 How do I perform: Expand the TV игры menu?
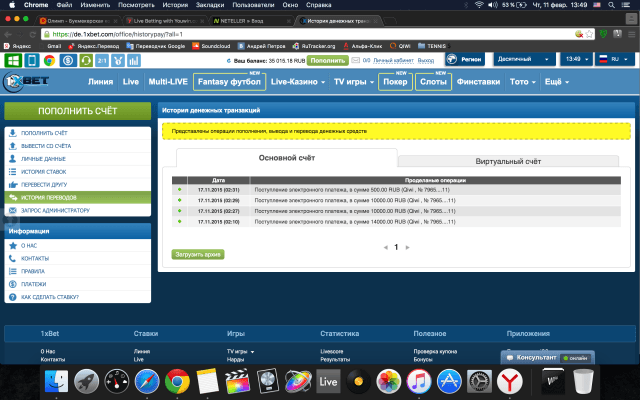[x=353, y=82]
